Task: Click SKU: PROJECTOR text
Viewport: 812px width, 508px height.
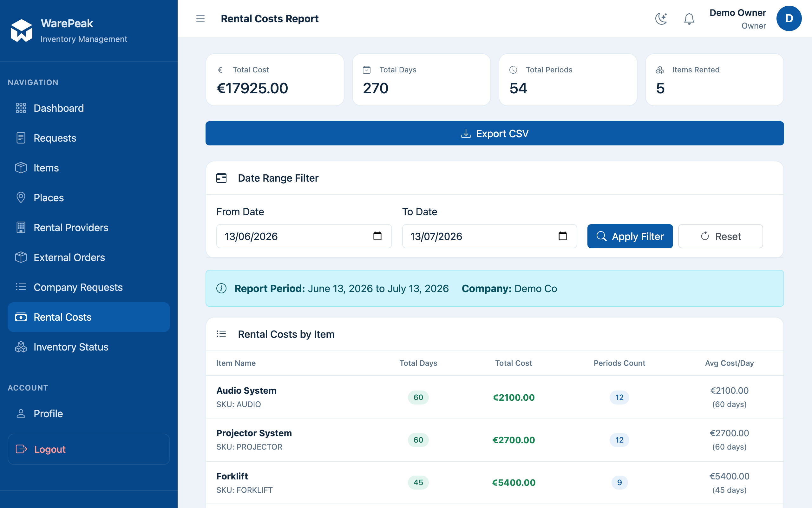Action: tap(249, 447)
